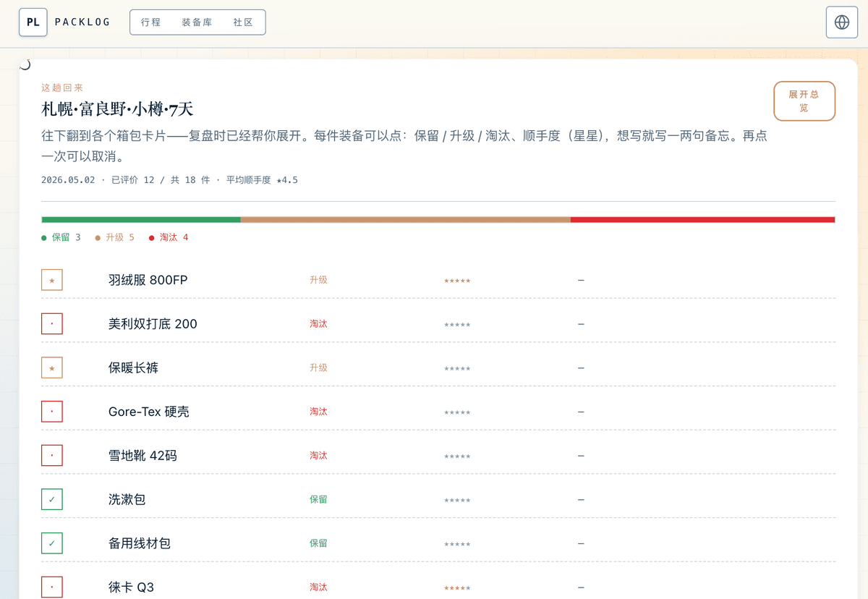Toggle the red status box for 雪地靴 42码

52,455
